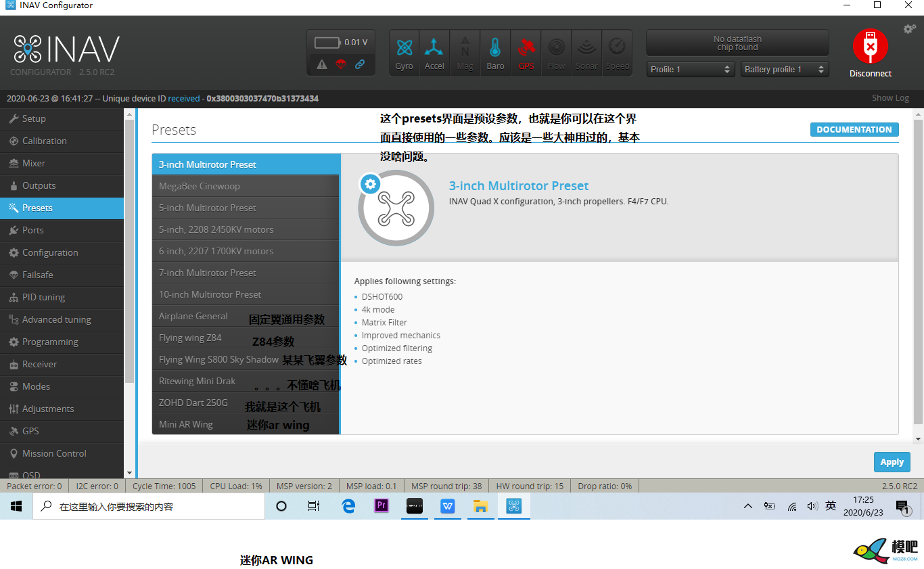This screenshot has height=569, width=924.
Task: Open WPS Office from taskbar
Action: (x=448, y=506)
